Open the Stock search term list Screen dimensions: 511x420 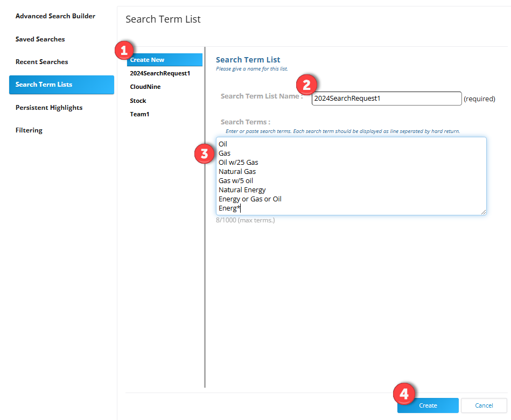tap(138, 101)
